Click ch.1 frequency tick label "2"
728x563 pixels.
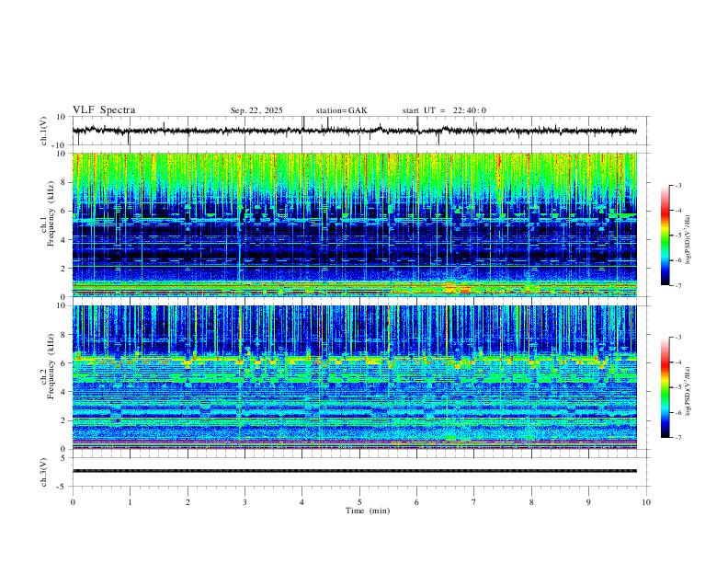(x=63, y=268)
